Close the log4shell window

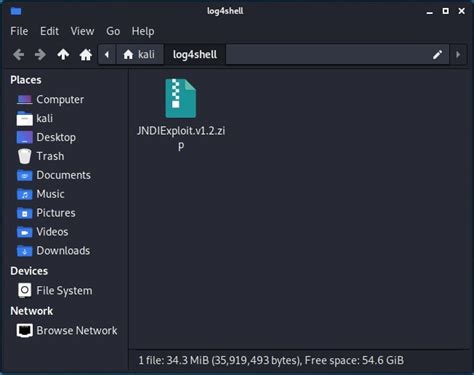tap(462, 11)
